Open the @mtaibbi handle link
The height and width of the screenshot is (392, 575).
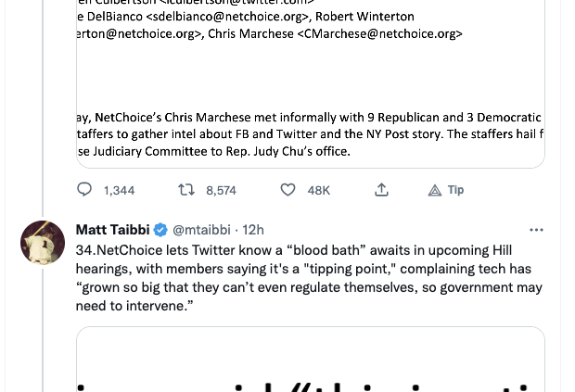(x=203, y=230)
